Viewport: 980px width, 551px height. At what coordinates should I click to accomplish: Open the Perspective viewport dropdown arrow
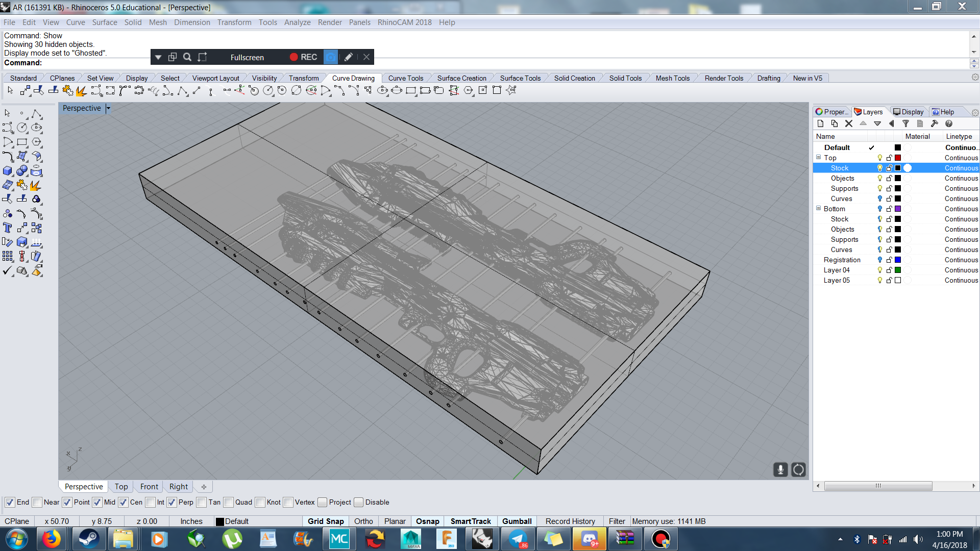[x=108, y=108]
